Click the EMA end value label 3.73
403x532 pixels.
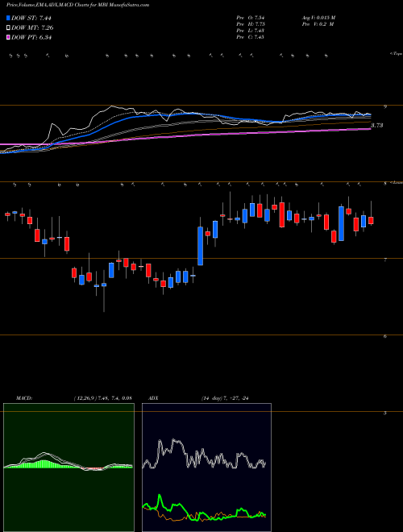tap(377, 126)
